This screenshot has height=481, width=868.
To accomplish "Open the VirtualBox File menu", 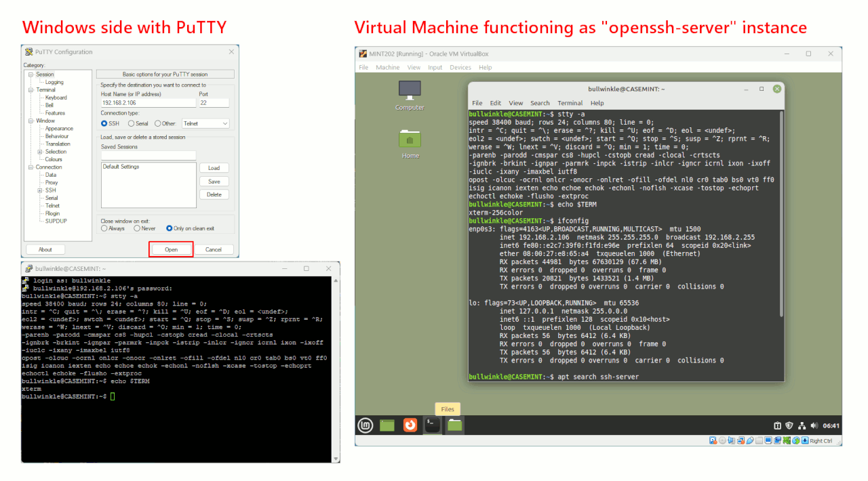I will click(363, 67).
